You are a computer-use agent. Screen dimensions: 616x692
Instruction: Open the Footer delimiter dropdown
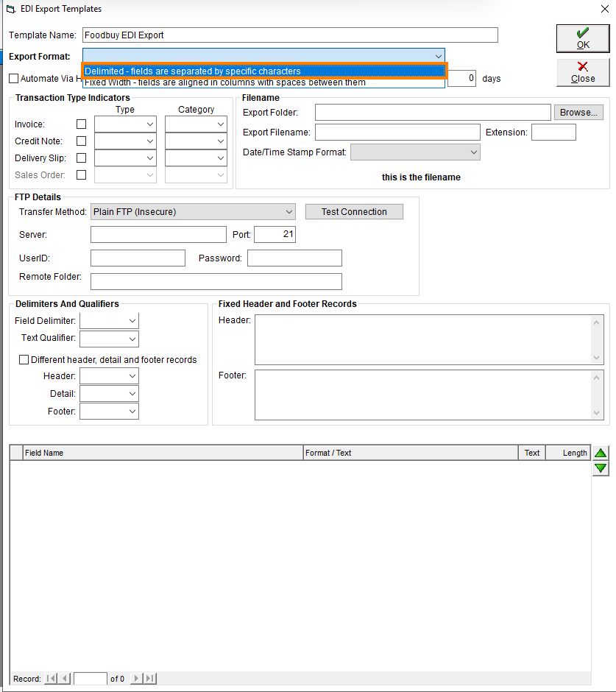tap(109, 412)
